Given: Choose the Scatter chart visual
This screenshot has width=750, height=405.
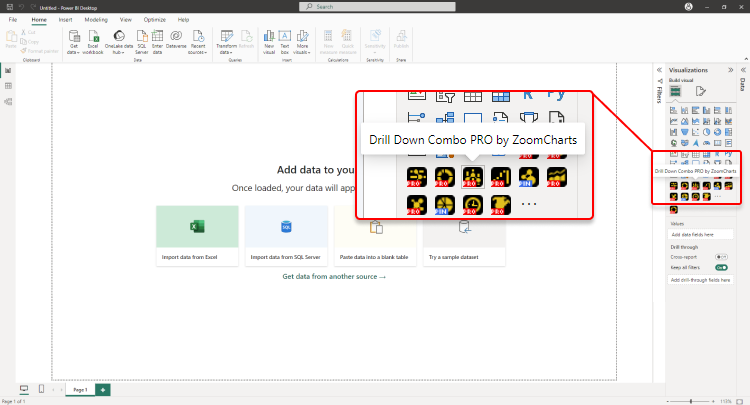Looking at the screenshot, I should tap(695, 132).
